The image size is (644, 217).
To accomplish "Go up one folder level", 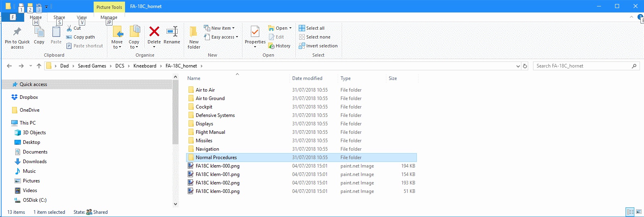I will point(39,66).
